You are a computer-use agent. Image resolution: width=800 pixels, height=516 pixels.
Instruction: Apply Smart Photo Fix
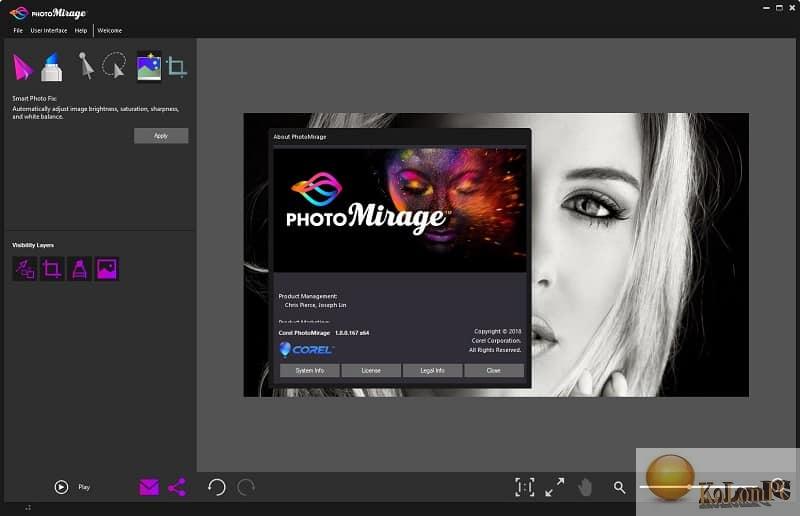(161, 136)
